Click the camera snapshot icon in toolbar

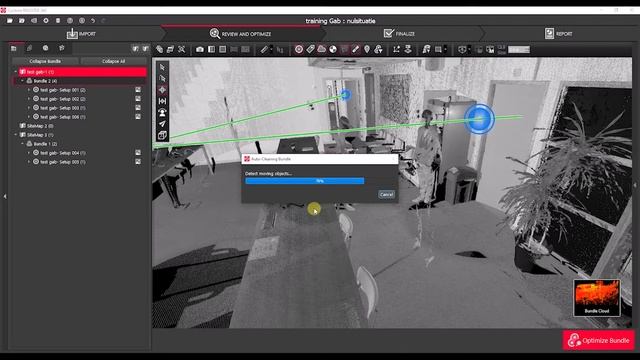(200, 49)
